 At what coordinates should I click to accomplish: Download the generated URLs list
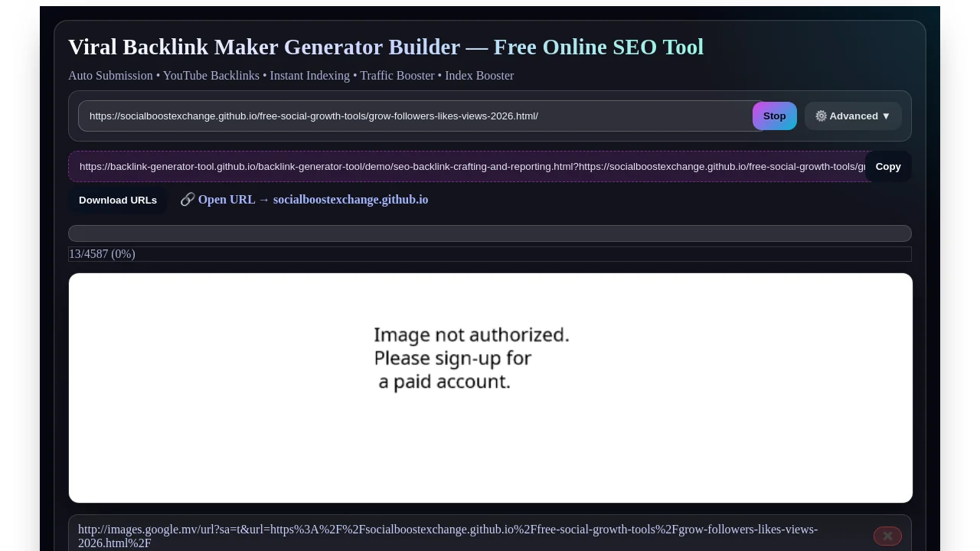[x=118, y=201]
